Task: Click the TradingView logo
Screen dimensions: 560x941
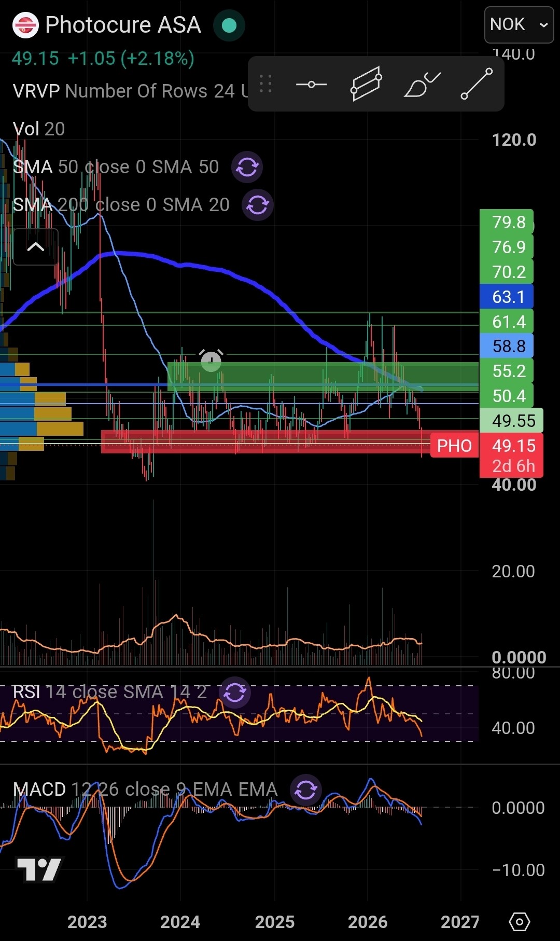Action: 39,870
